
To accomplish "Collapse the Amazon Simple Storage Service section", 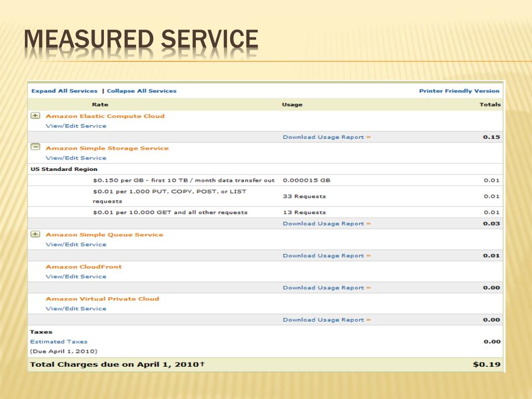I will 35,147.
